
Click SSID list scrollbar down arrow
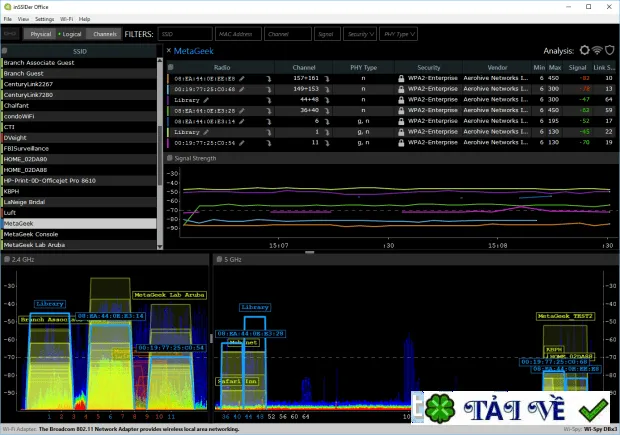point(160,247)
